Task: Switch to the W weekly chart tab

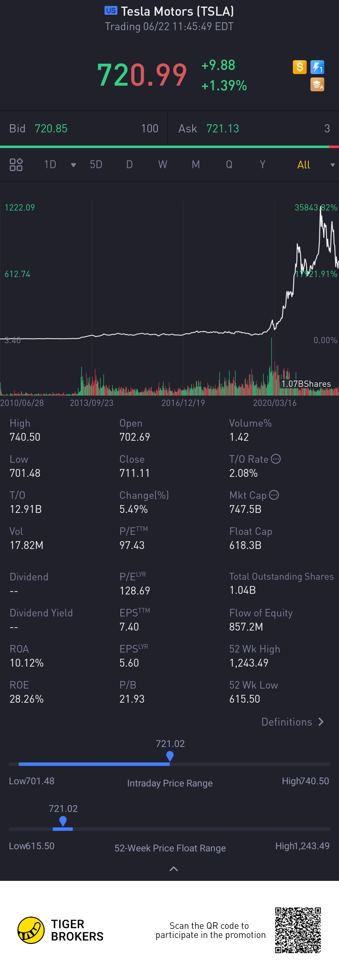Action: (163, 165)
